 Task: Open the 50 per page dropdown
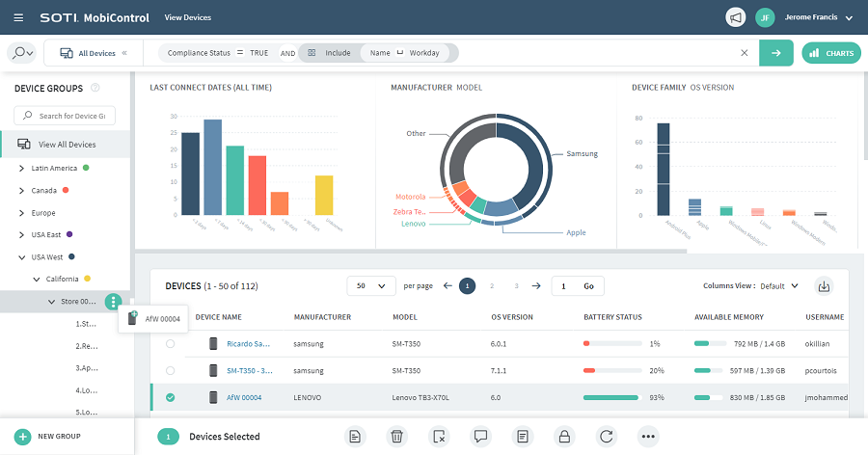click(x=371, y=286)
